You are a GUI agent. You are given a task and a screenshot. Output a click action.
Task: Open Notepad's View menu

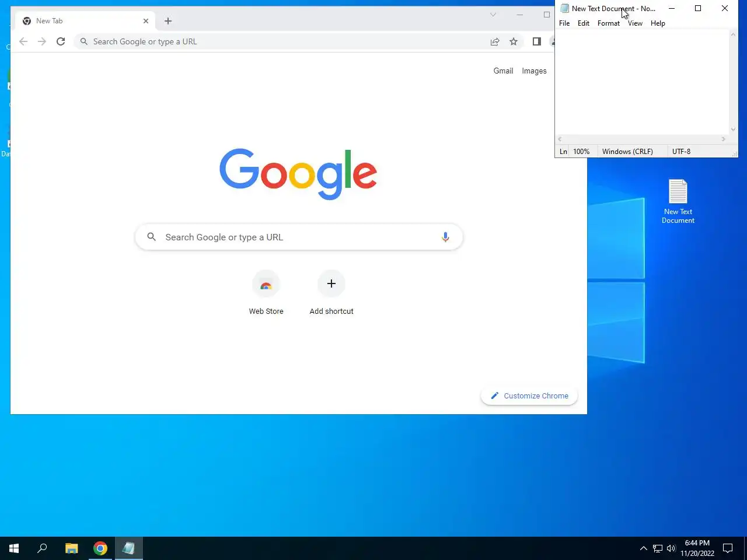click(x=635, y=23)
